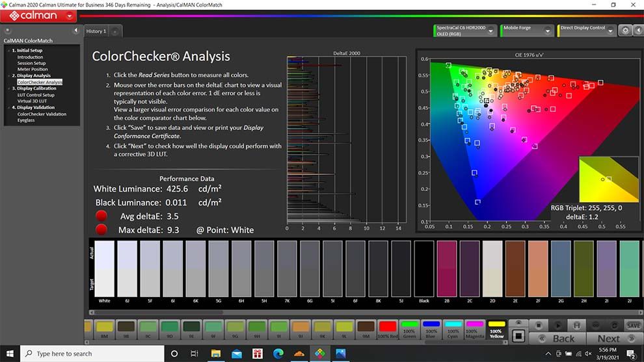Viewport: 644px width, 362px height.
Task: Select the White actual/target swatch
Action: pyautogui.click(x=104, y=268)
